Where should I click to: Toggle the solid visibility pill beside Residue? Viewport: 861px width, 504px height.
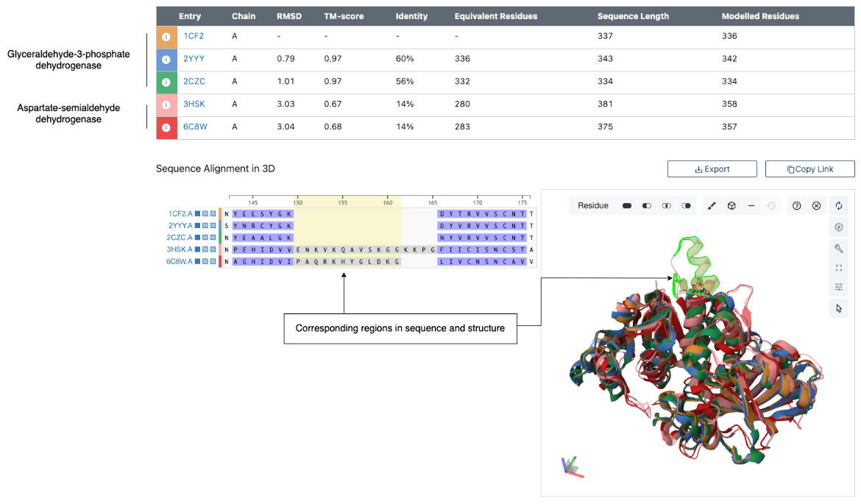[626, 206]
